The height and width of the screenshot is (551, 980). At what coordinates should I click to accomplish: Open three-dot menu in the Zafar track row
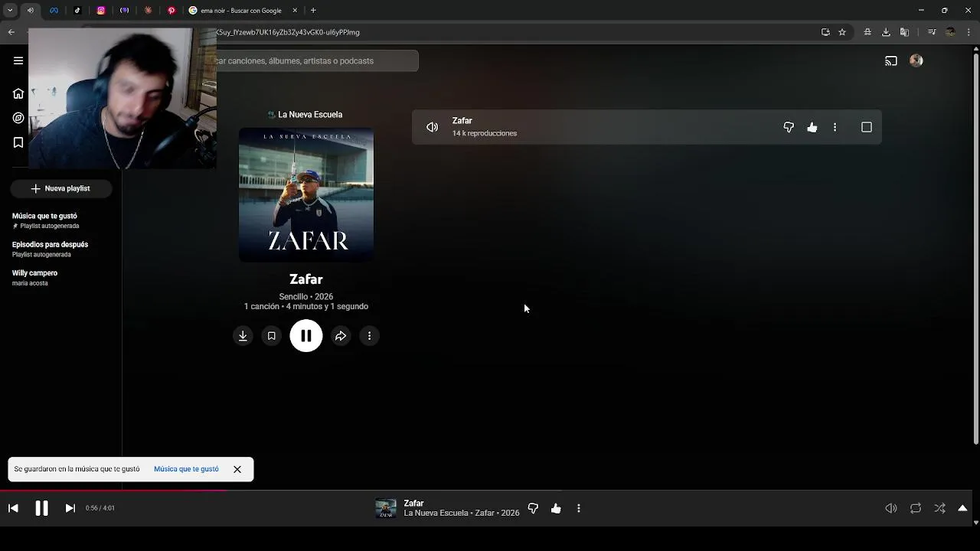point(835,127)
